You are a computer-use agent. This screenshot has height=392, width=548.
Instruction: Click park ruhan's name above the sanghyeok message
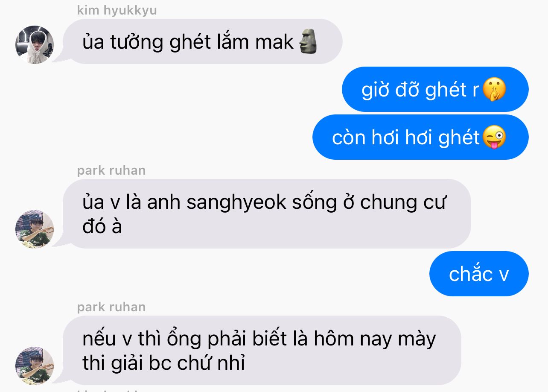tap(111, 170)
